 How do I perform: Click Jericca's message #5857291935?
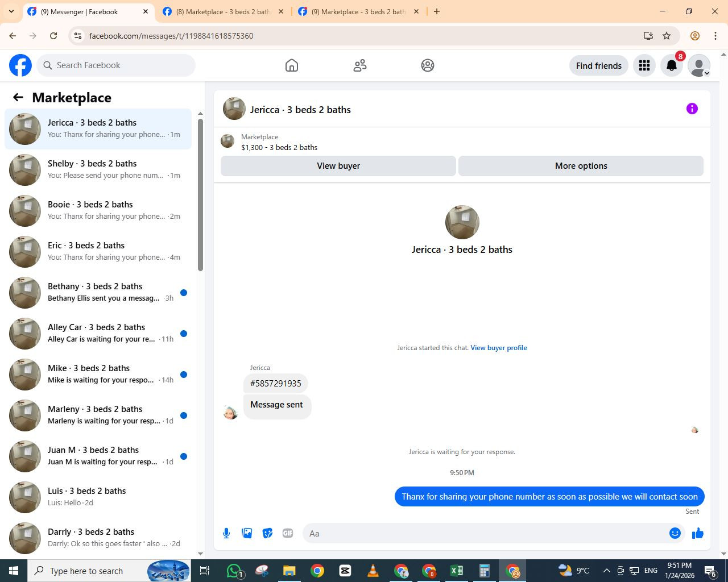point(276,384)
